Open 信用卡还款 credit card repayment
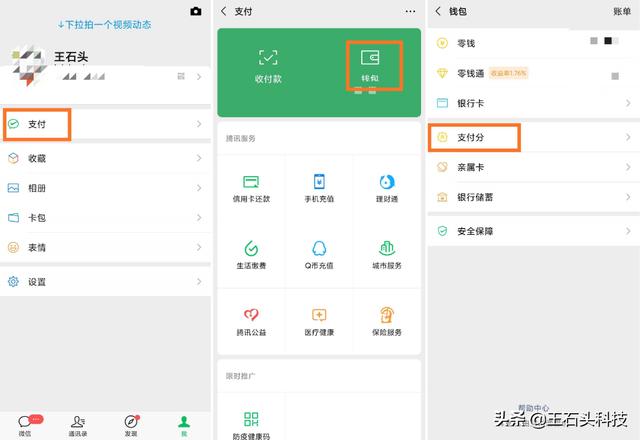Viewport: 640px width, 440px height. pos(251,189)
